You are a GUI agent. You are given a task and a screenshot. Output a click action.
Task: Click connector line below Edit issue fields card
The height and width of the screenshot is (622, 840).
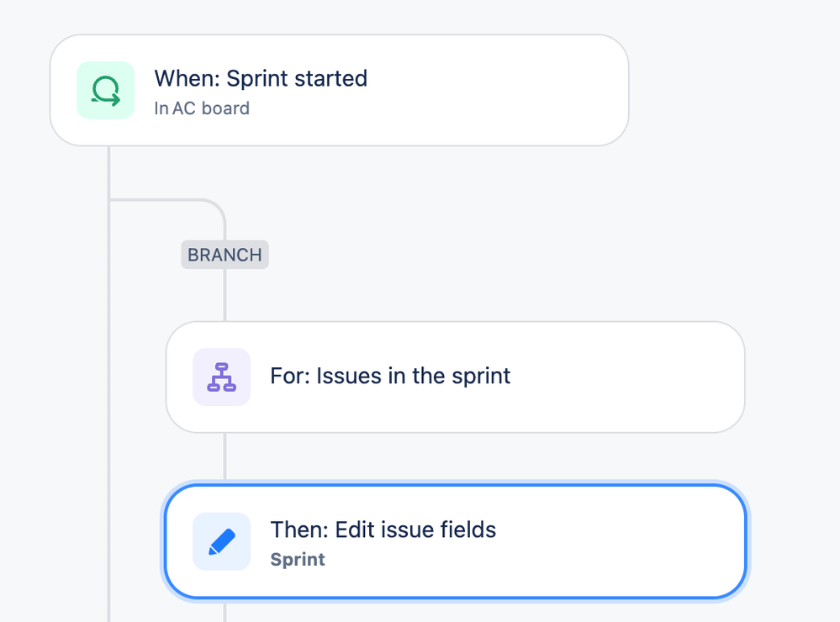point(225,611)
